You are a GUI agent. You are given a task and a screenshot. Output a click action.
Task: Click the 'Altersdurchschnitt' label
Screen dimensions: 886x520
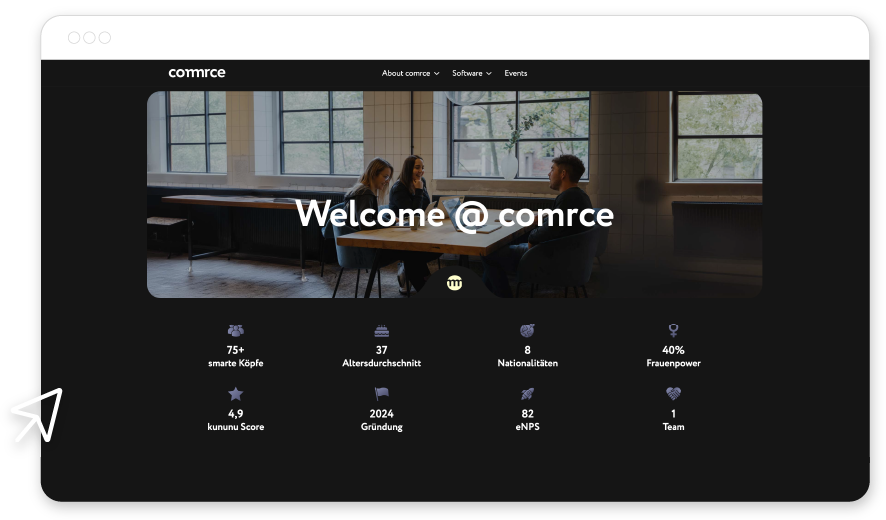[x=382, y=363]
